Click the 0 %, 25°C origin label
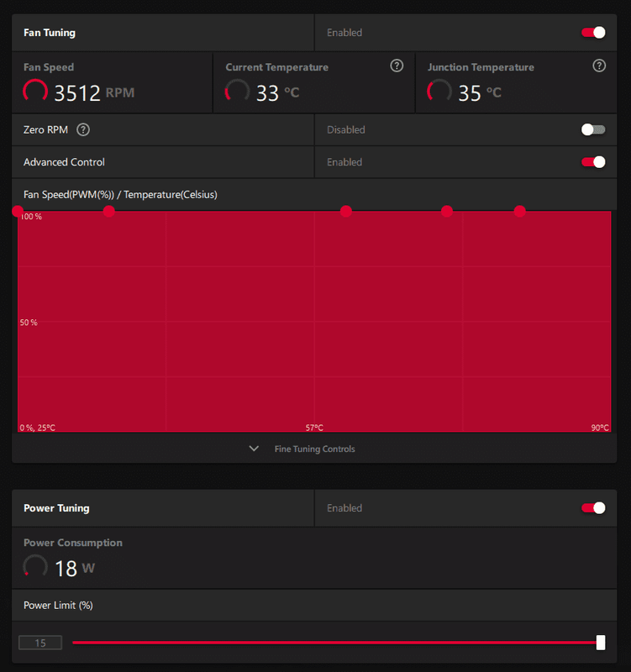Viewport: 631px width, 672px height. [37, 428]
